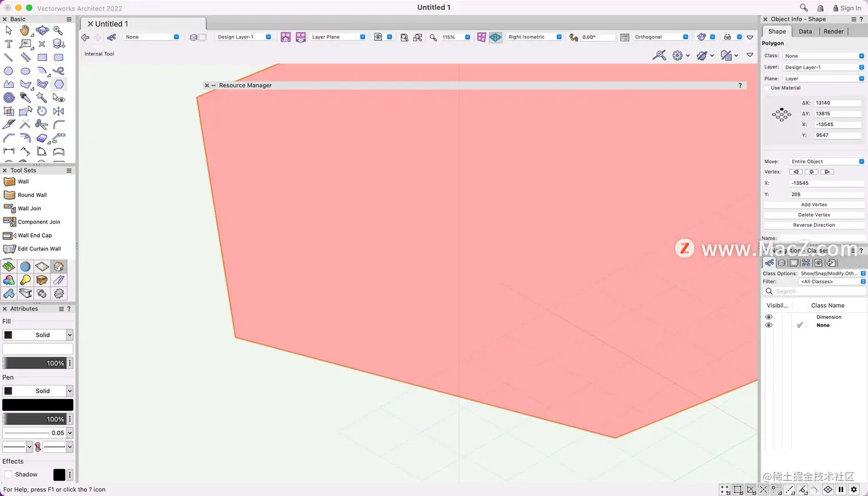Switch to the Data tab
This screenshot has width=868, height=496.
pyautogui.click(x=805, y=32)
